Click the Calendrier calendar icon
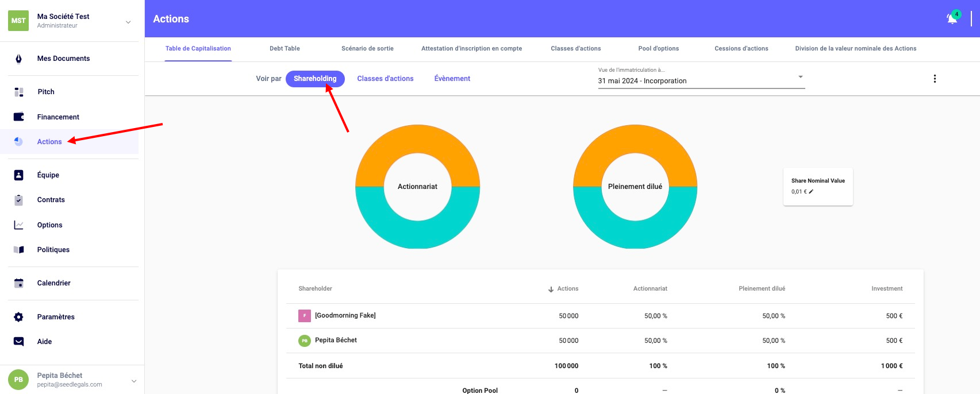 [18, 283]
